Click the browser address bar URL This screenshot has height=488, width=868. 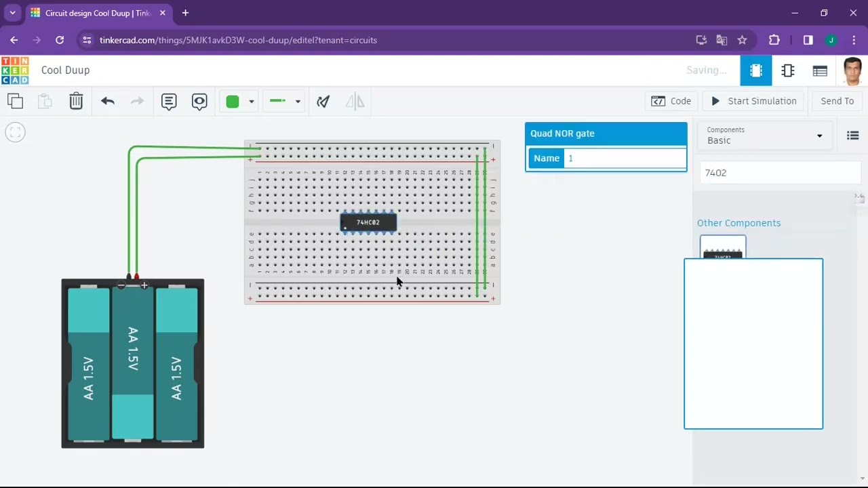238,40
